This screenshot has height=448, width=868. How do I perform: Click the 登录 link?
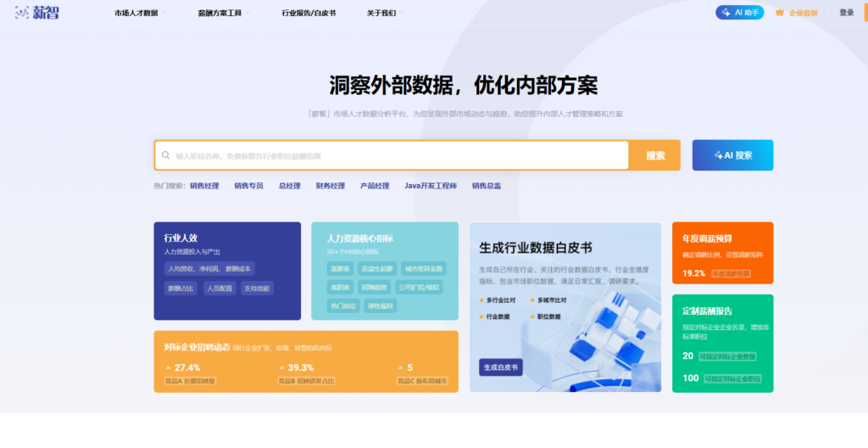[847, 13]
